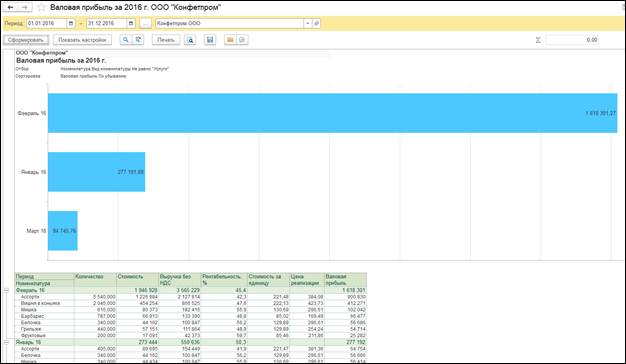This screenshot has height=364, width=626.
Task: Click the ООО "Конфетпром" report header text
Action: [x=42, y=53]
